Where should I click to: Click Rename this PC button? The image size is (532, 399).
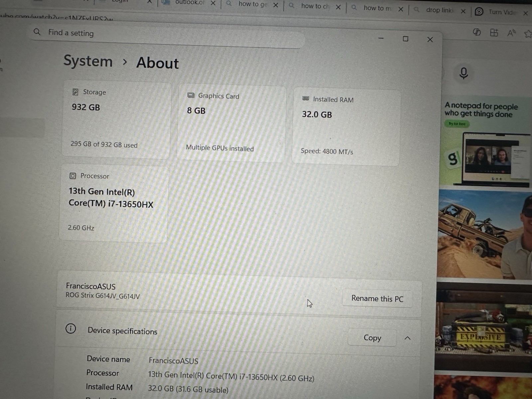coord(377,299)
